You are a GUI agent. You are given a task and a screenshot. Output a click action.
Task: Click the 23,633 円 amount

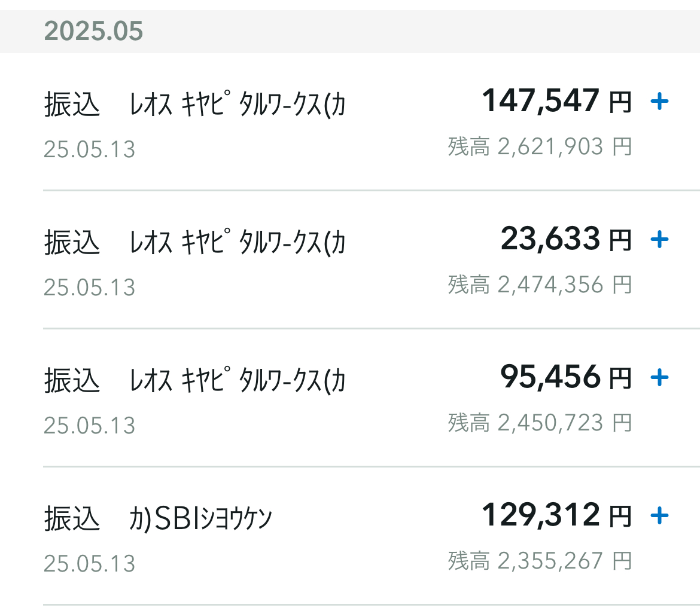tap(566, 239)
